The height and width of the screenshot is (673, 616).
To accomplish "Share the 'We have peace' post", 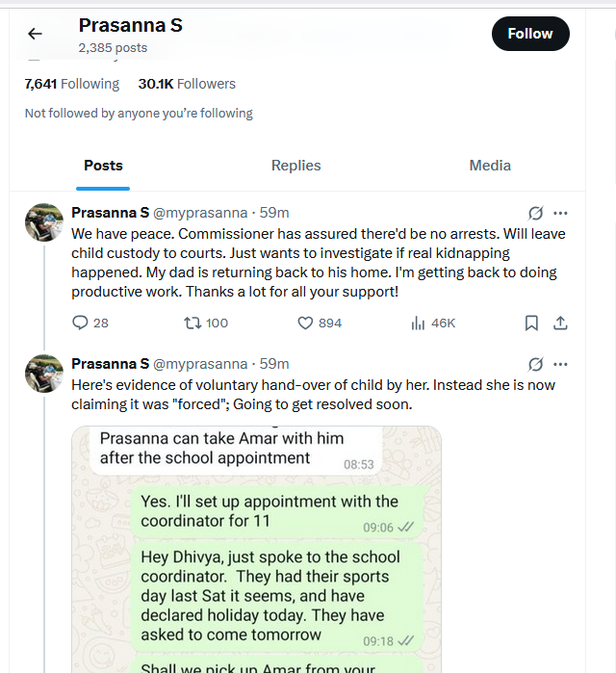I will (x=561, y=324).
